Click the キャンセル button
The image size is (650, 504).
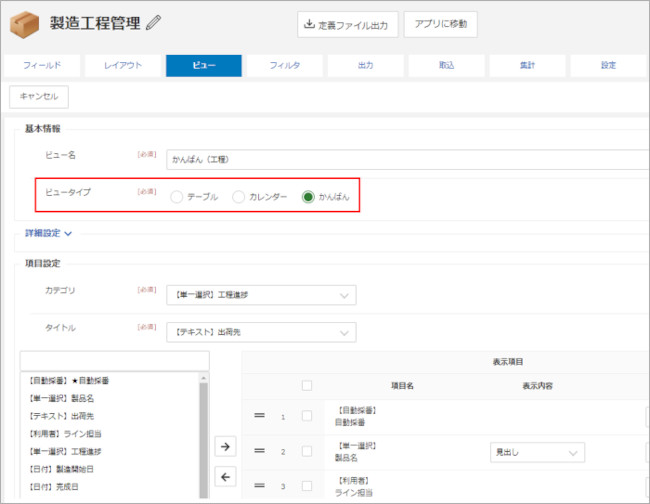pos(39,97)
